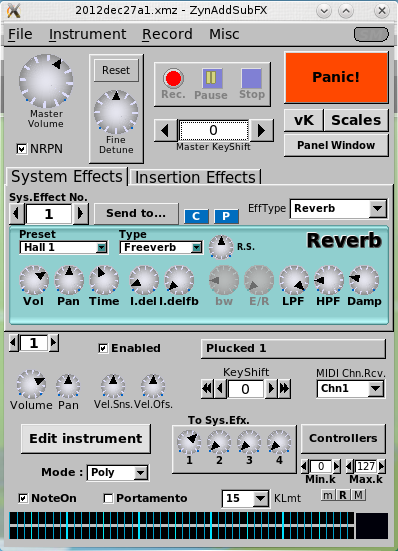
Task: Open the Record menu
Action: [167, 34]
